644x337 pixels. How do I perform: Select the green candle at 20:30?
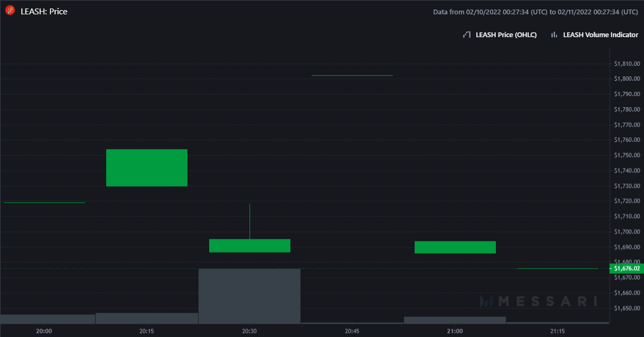tap(250, 245)
